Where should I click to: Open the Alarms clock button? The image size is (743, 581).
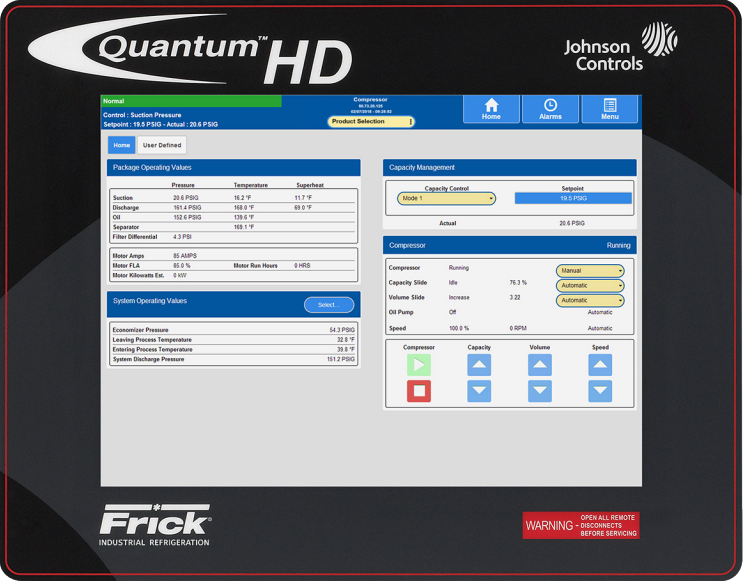[x=550, y=109]
